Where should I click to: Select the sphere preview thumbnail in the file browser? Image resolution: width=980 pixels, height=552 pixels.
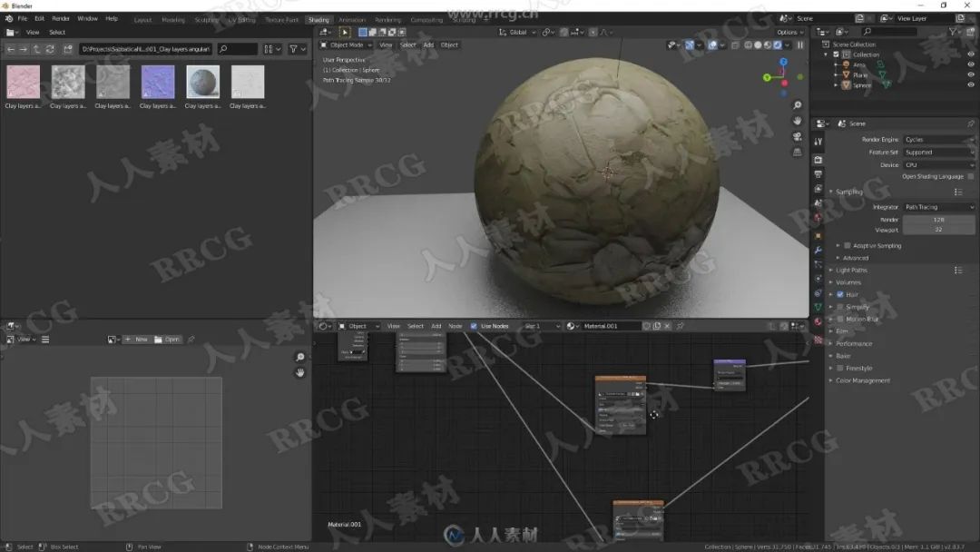(x=202, y=82)
